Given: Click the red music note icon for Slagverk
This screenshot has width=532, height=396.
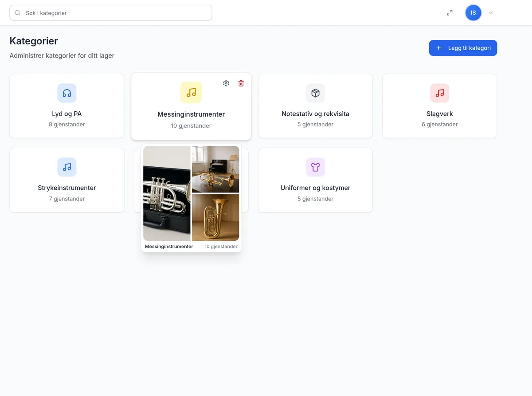Looking at the screenshot, I should click(x=439, y=93).
